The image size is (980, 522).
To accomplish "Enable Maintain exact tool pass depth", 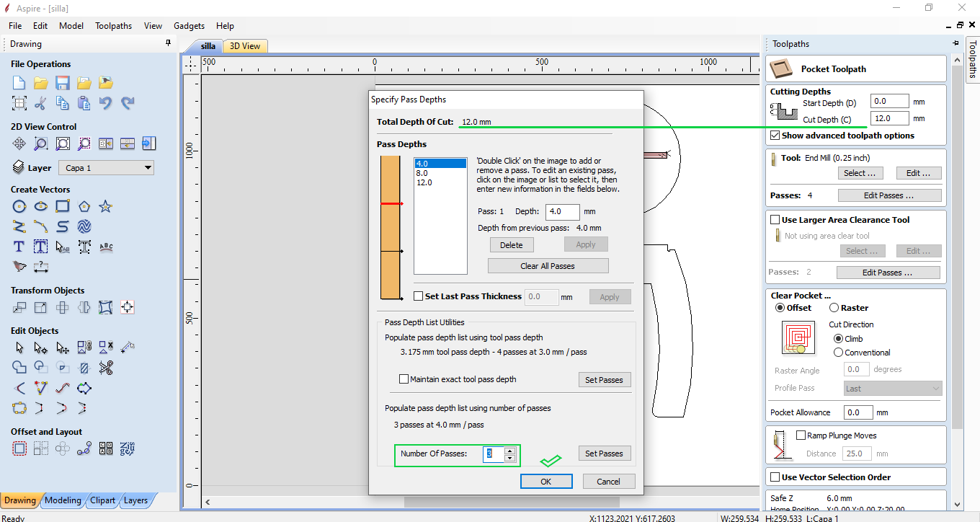I will point(404,379).
